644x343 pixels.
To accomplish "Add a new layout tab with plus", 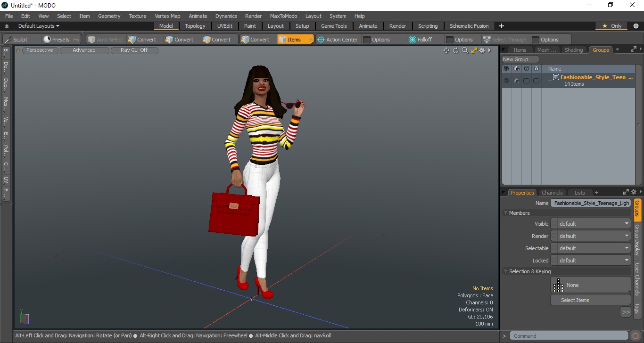I will 502,26.
